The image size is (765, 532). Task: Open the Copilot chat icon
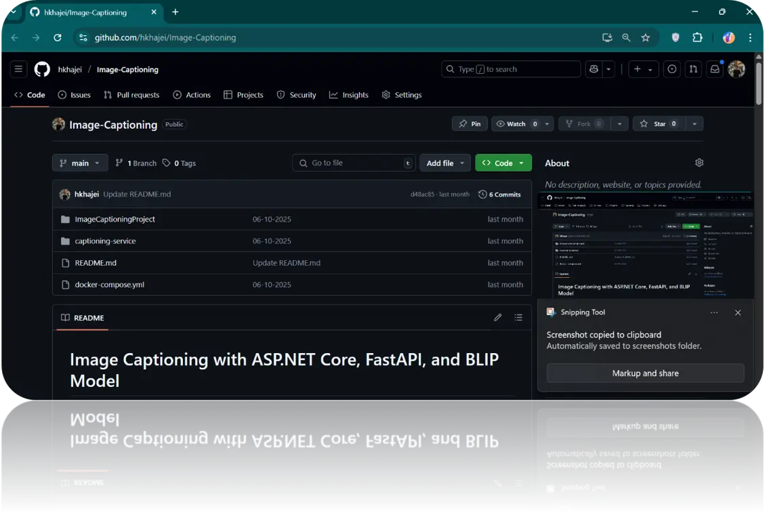point(594,69)
